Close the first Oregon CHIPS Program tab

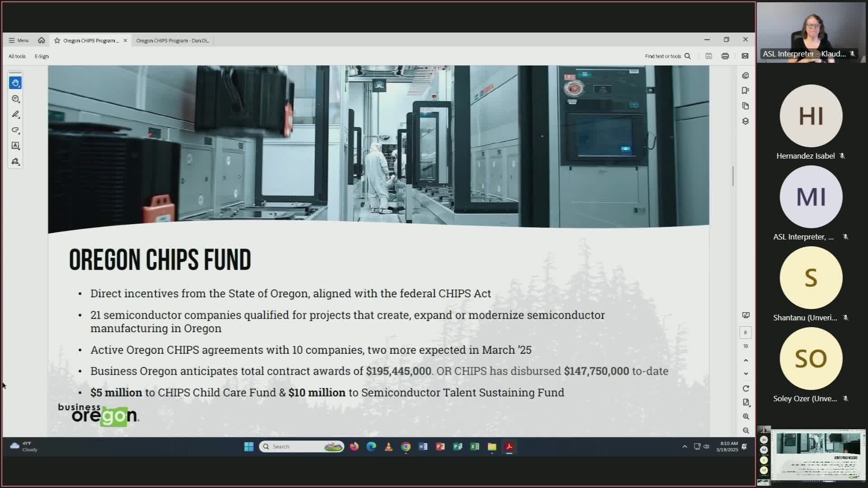coord(125,40)
